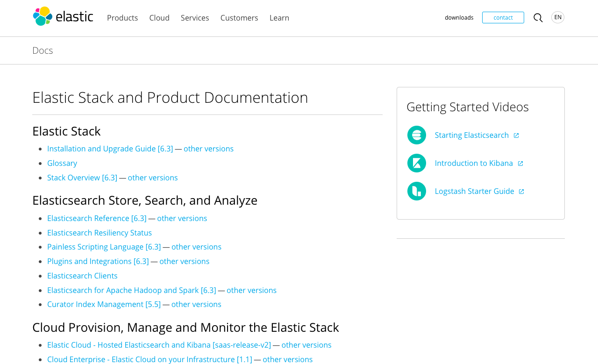Screen dimensions: 598x364
Task: Watch the Introduction to Kibana video
Action: click(x=474, y=163)
